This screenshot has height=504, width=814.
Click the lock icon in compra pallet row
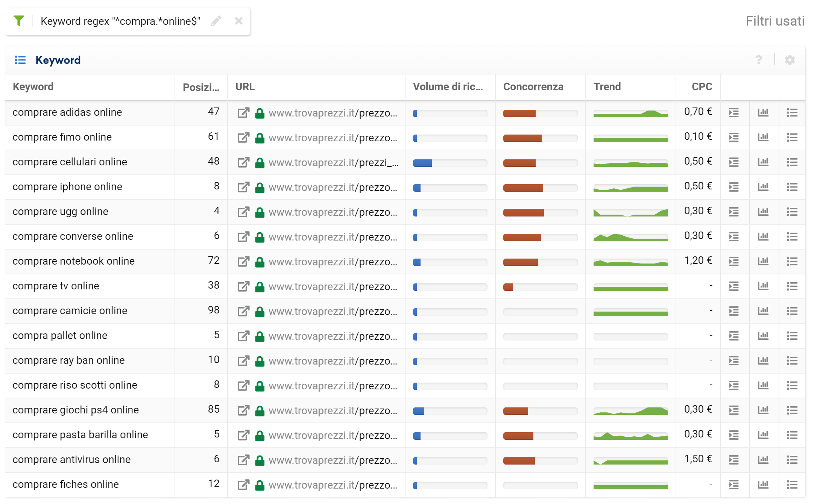(x=260, y=336)
